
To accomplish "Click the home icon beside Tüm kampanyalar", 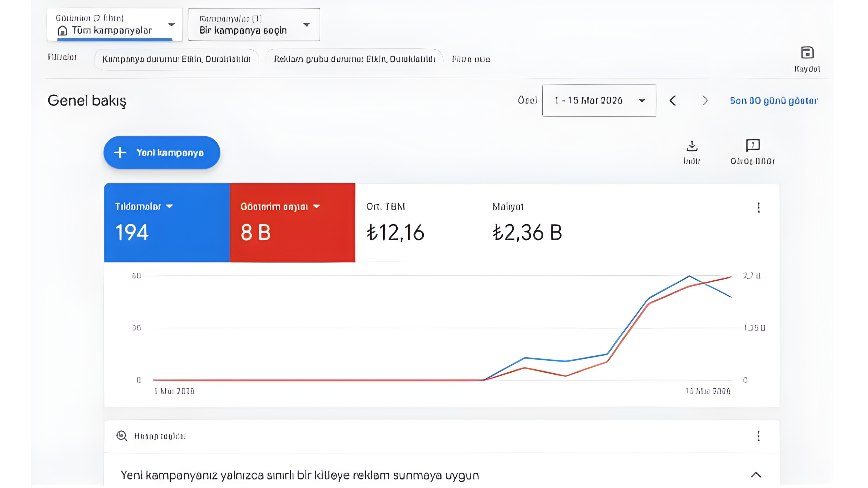I will pos(62,31).
